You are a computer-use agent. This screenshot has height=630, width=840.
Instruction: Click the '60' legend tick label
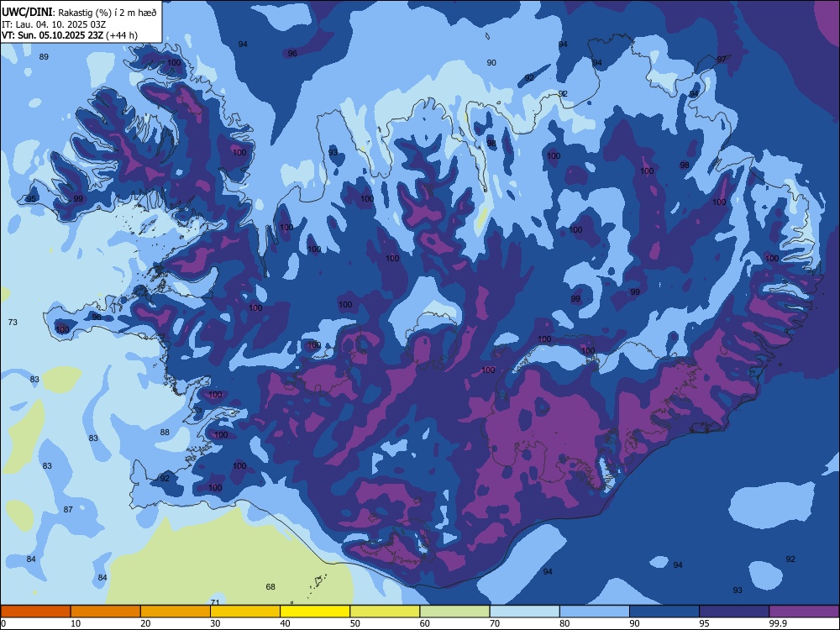(x=425, y=623)
